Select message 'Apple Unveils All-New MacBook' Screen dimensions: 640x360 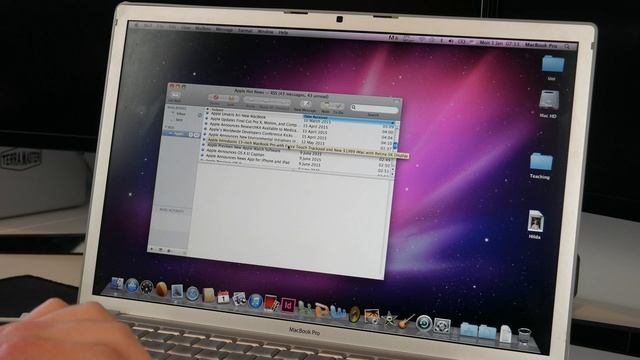click(238, 116)
